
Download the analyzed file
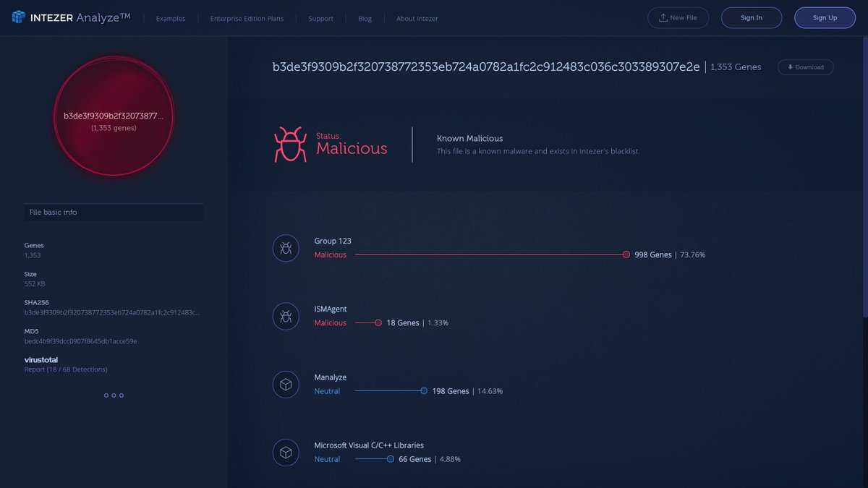click(806, 67)
